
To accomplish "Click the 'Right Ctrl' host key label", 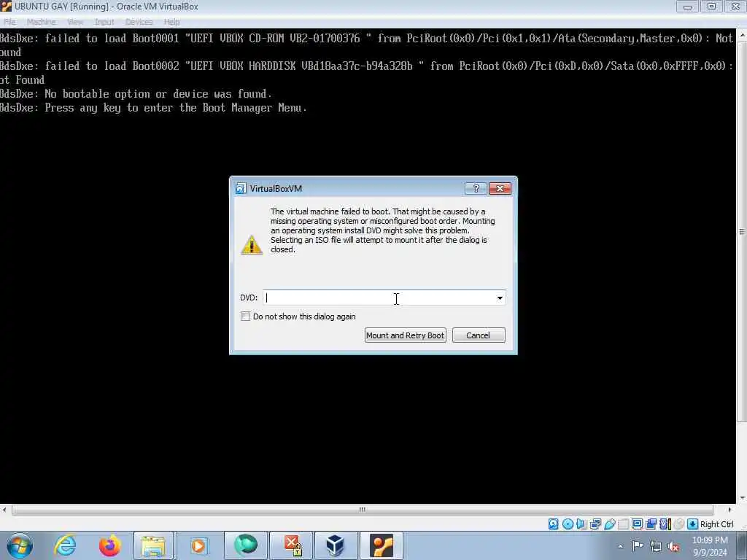I will 717,524.
